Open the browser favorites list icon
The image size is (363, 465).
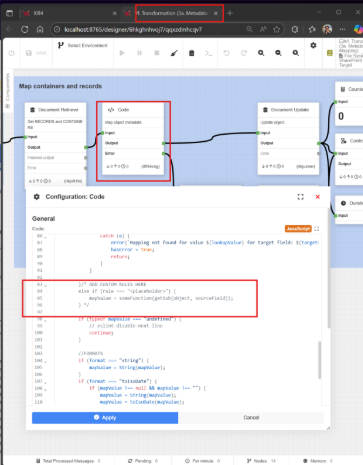coord(312,29)
